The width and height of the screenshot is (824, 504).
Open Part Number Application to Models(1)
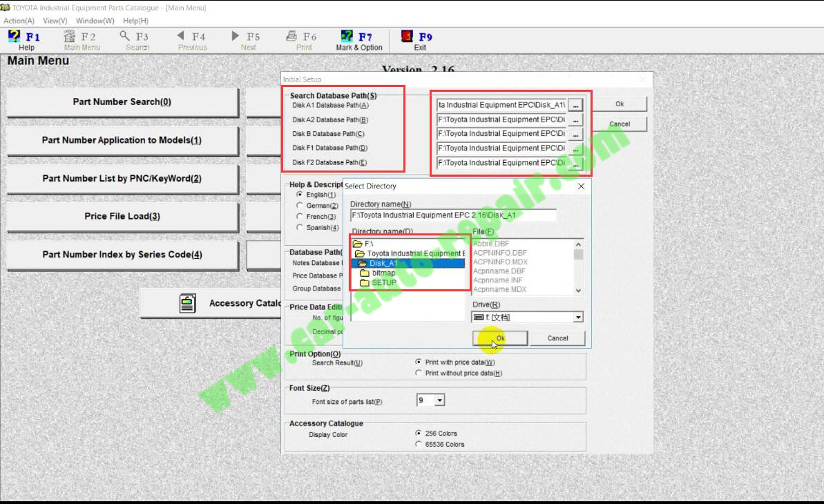point(122,140)
